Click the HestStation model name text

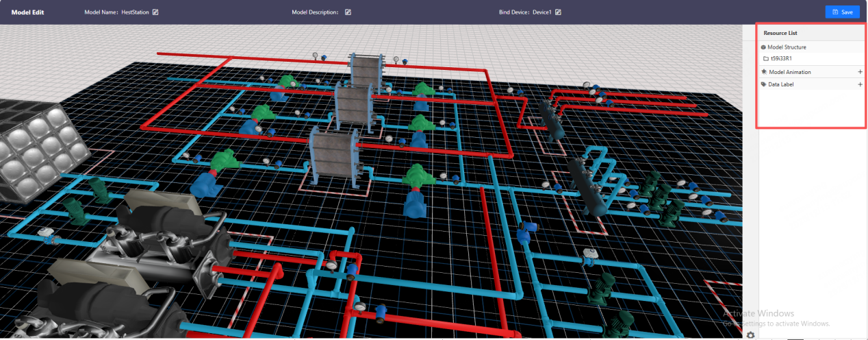click(135, 12)
